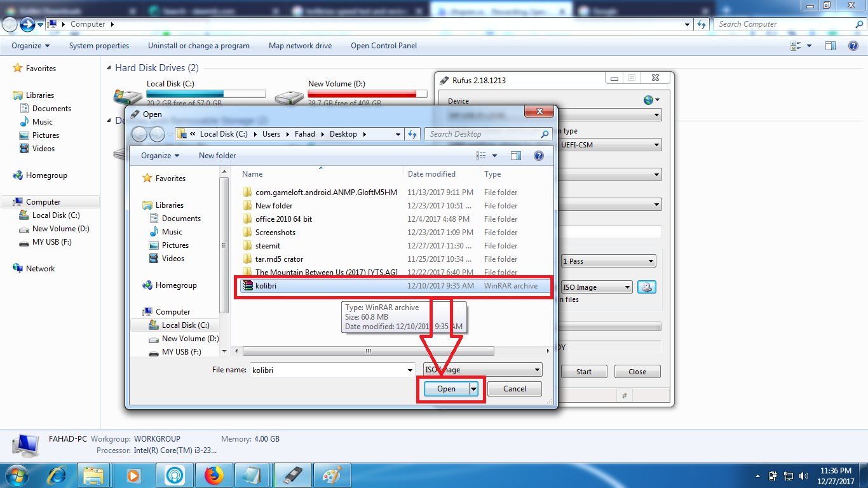868x488 pixels.
Task: Click Windows Media Player taskbar icon
Action: [133, 475]
